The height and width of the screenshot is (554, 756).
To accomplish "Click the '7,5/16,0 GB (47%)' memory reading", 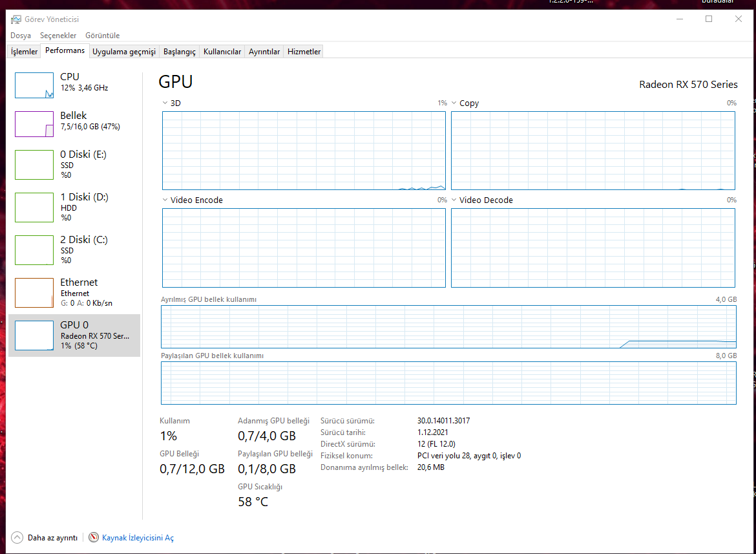I will pyautogui.click(x=90, y=126).
